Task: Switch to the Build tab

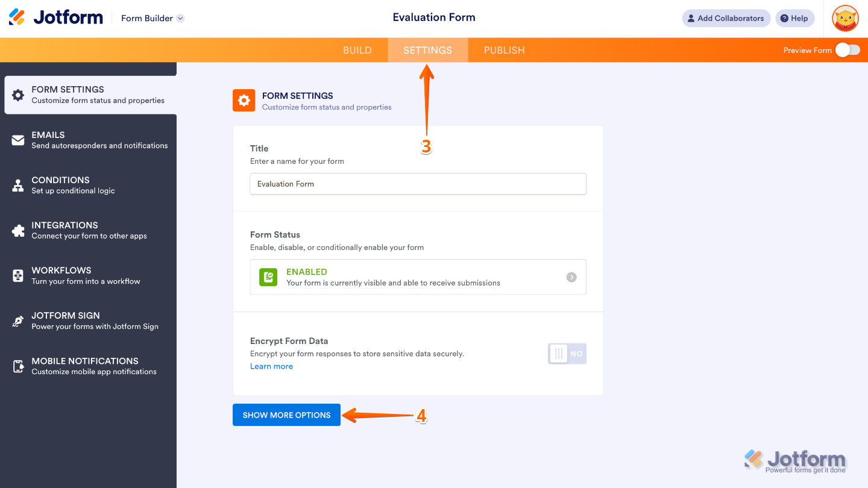Action: click(357, 51)
